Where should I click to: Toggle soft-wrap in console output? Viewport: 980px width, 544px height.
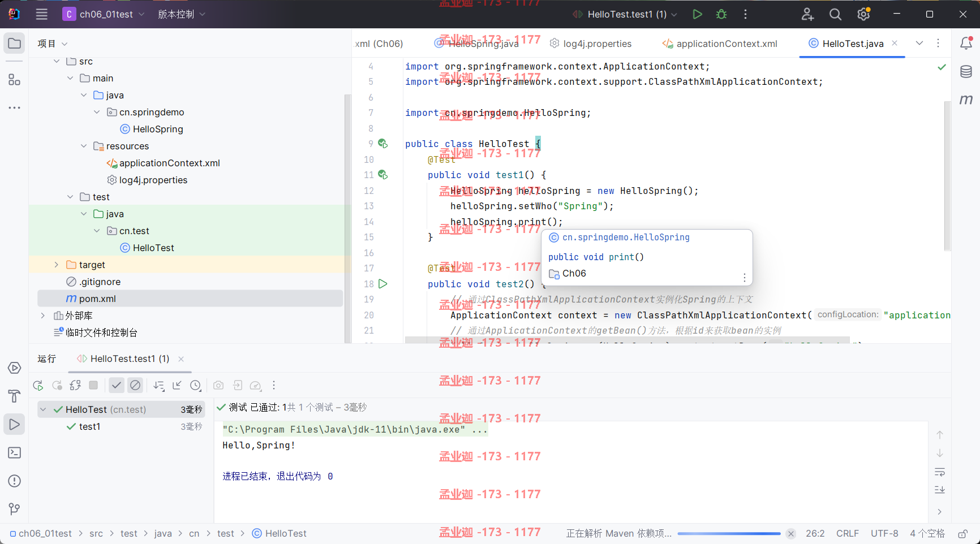[940, 472]
